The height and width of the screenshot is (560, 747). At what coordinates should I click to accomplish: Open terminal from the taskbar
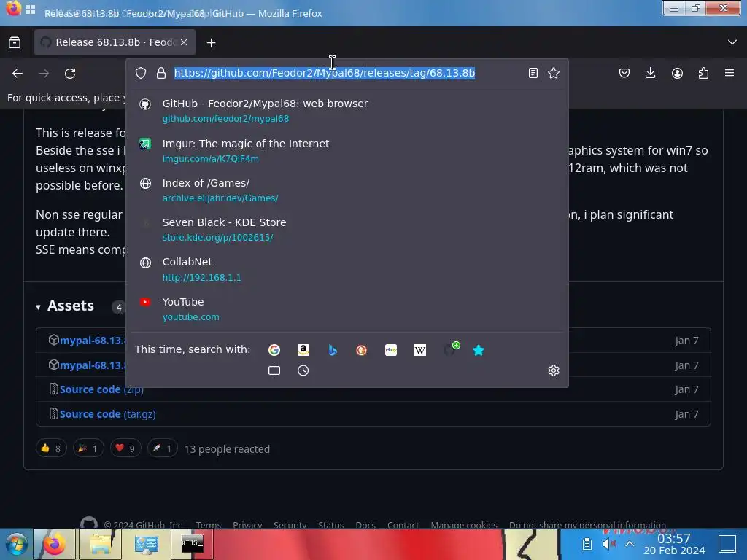tap(193, 544)
